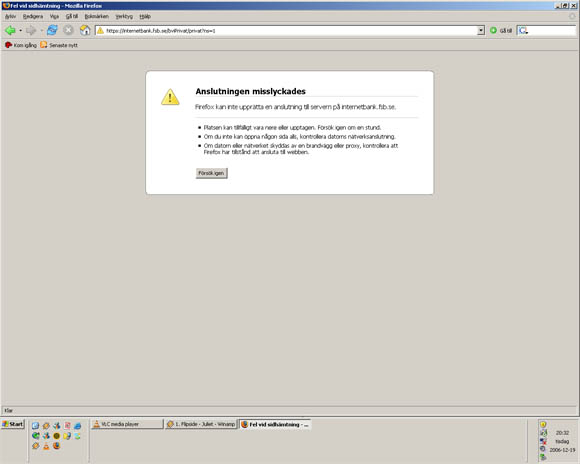Launch VLC cone icon in quick launch

pos(46,446)
